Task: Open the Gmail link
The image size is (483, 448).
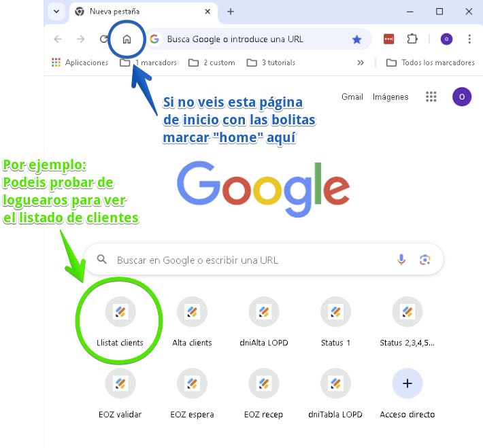Action: (x=352, y=97)
